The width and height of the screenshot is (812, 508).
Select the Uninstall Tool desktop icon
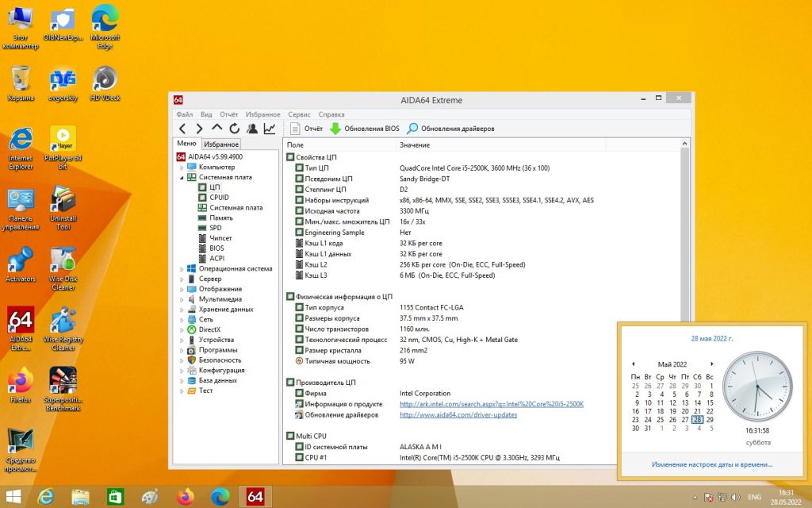tap(63, 208)
